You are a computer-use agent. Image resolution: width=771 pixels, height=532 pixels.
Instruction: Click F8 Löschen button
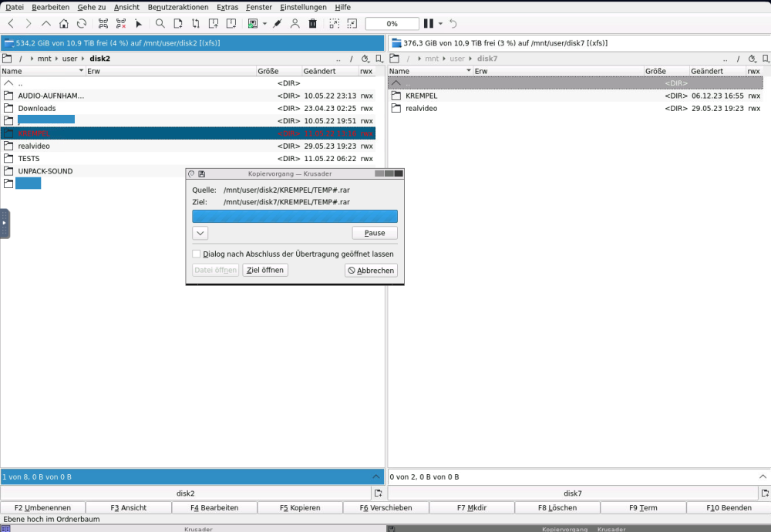557,507
